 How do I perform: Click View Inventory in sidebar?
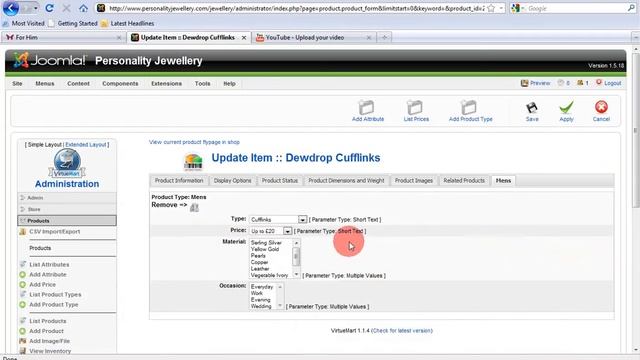pos(50,351)
